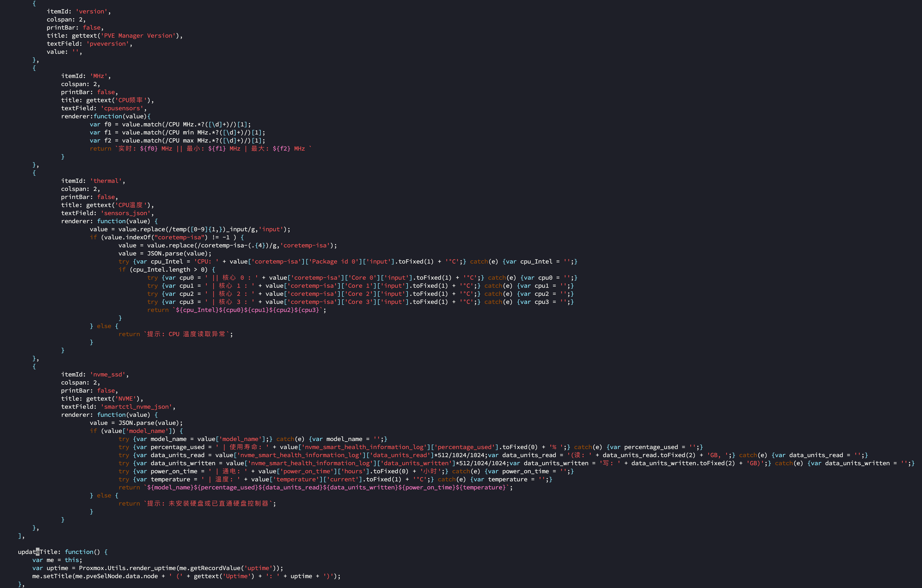Click the return line with 实时 MHz template
This screenshot has height=588, width=922.
click(201, 148)
